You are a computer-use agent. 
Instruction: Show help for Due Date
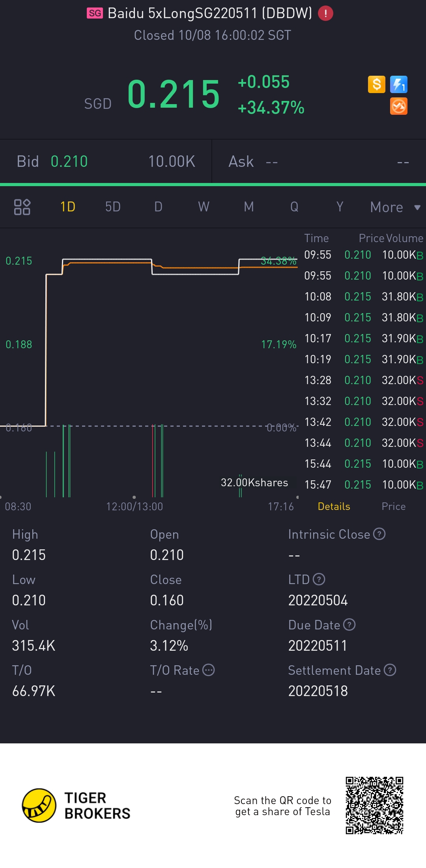point(349,625)
